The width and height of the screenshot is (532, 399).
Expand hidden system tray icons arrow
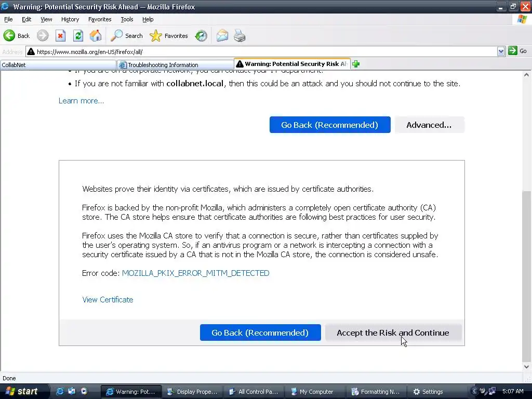pyautogui.click(x=475, y=391)
